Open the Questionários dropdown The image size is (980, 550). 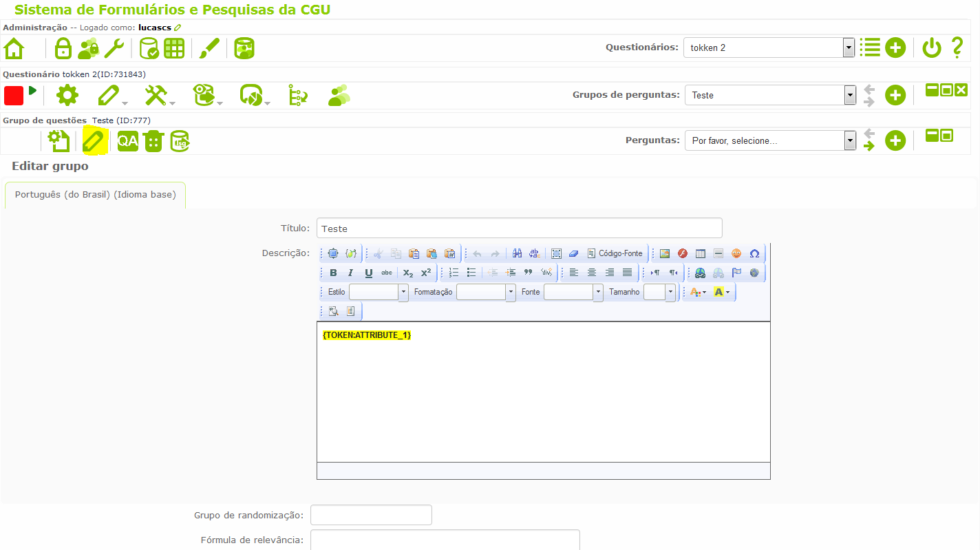[769, 48]
